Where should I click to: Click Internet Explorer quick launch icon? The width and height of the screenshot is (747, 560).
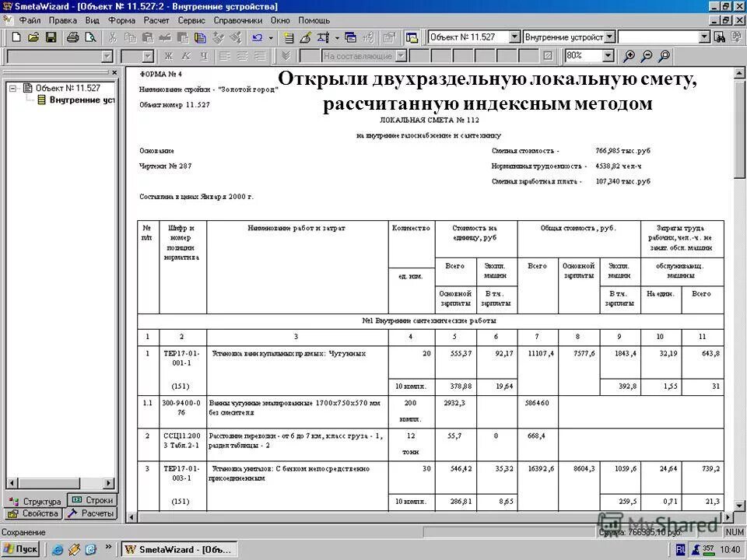(58, 550)
